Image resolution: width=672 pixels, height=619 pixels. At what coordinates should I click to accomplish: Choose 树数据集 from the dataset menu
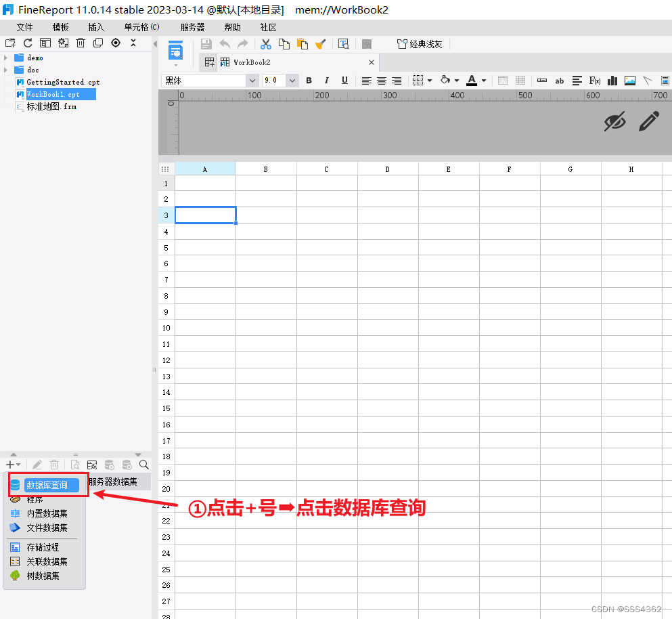(x=43, y=576)
